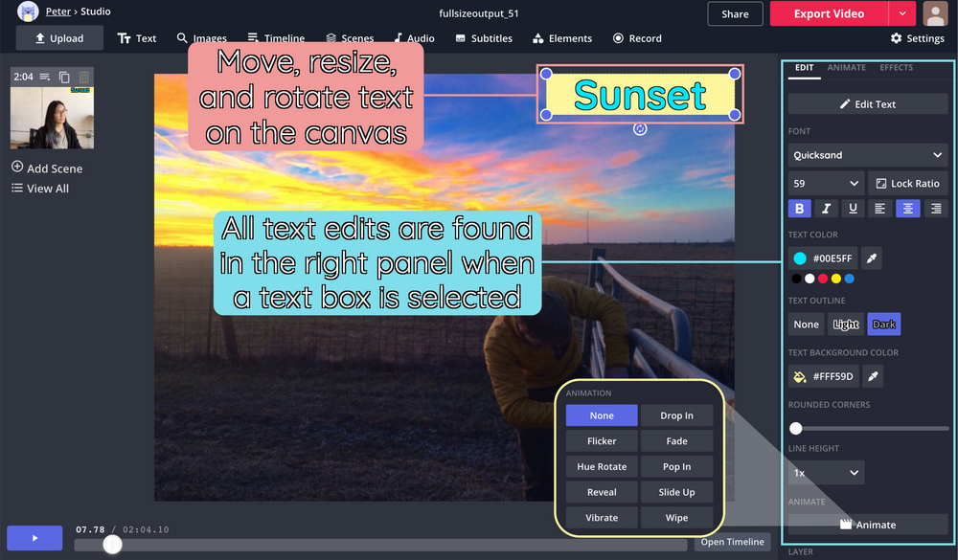
Task: Open the Subtitles tool
Action: 484,38
